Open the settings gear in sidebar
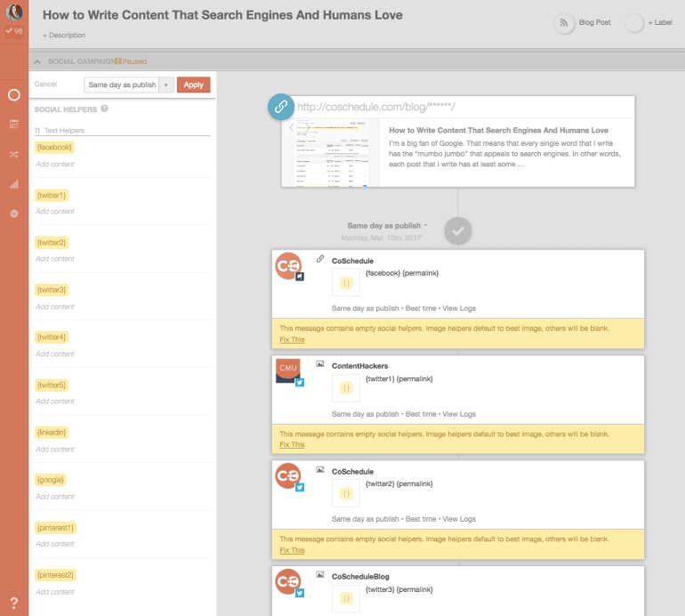Screen dimensions: 685x616 click(x=14, y=215)
